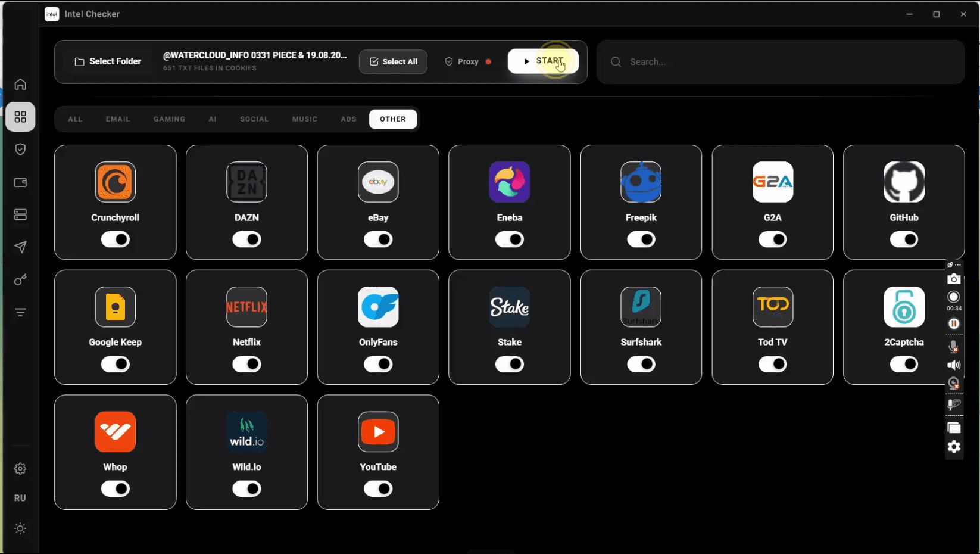
Task: Open the wallet icon in the sidebar
Action: tap(20, 182)
